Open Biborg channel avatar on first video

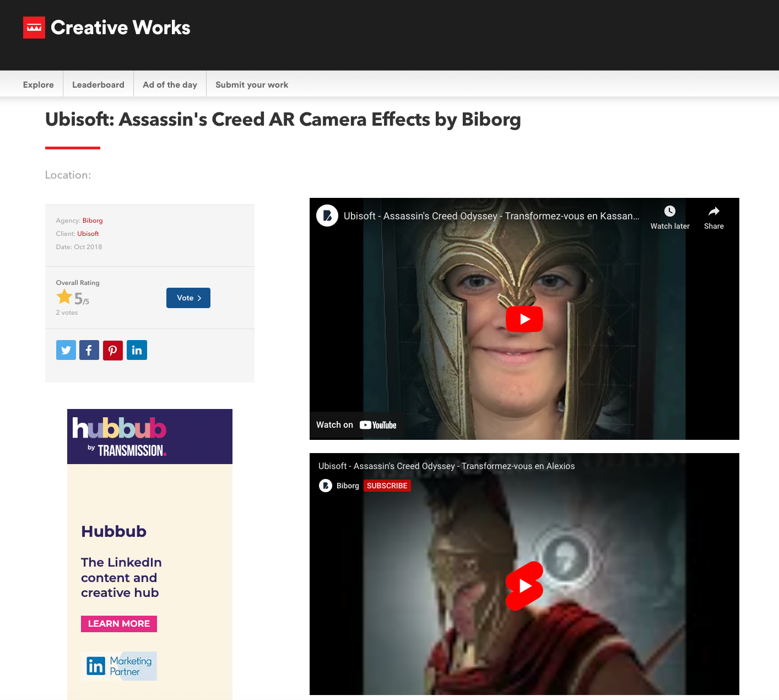pyautogui.click(x=327, y=216)
